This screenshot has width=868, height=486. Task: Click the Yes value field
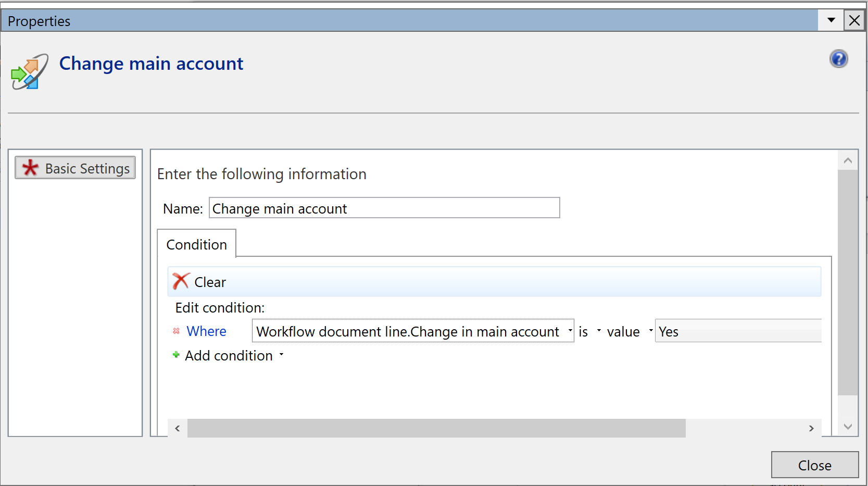pos(738,331)
